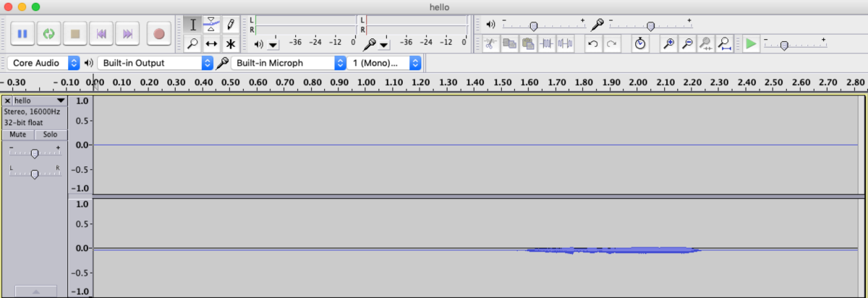Open the Built-in Microphone input dropdown
This screenshot has width=868, height=298.
(289, 63)
